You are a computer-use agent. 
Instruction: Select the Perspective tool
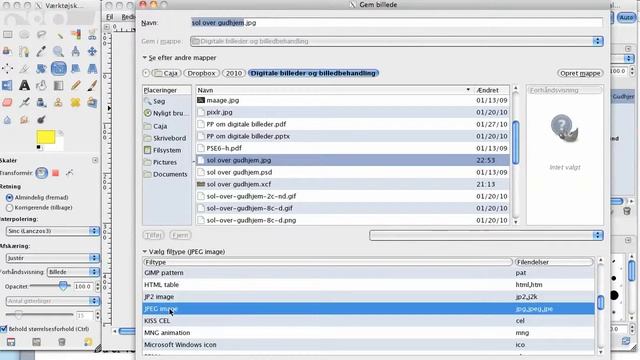point(92,69)
